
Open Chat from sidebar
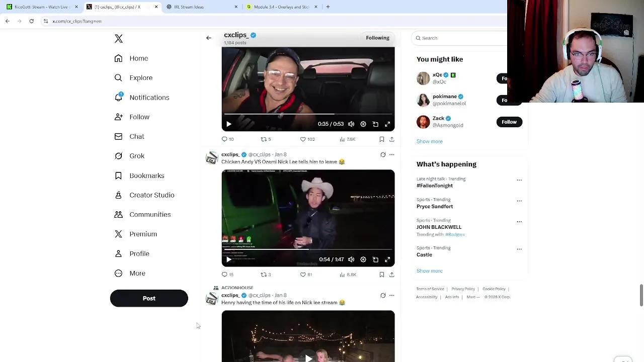click(129, 136)
